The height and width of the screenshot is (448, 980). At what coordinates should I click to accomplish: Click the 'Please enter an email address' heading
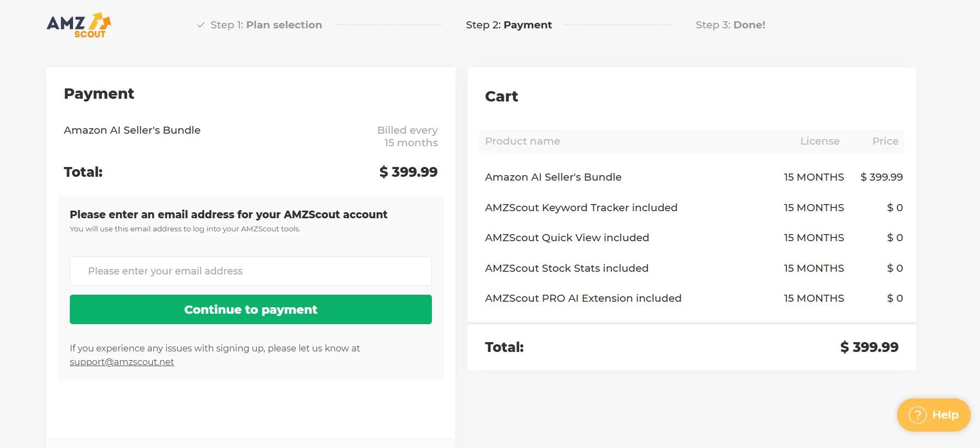click(229, 214)
